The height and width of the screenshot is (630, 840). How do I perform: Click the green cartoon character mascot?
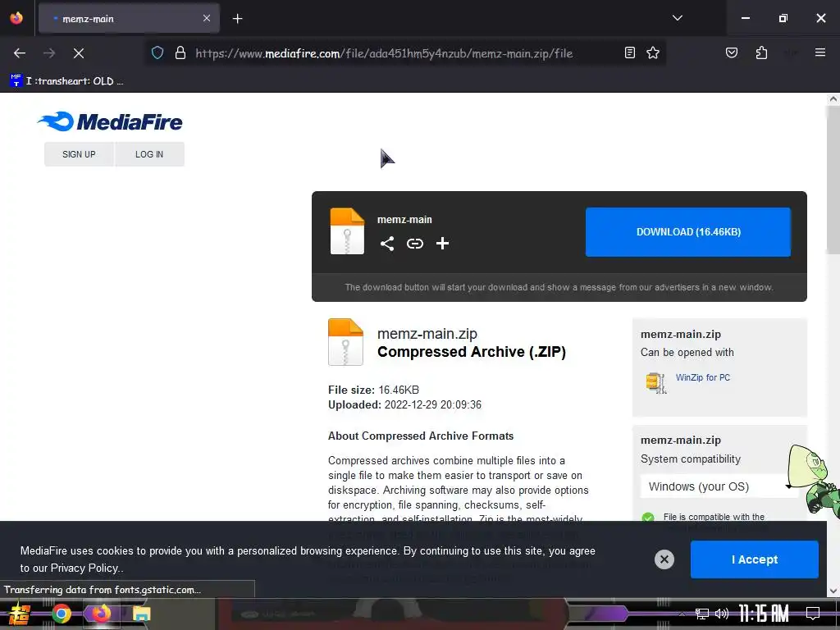tap(811, 481)
